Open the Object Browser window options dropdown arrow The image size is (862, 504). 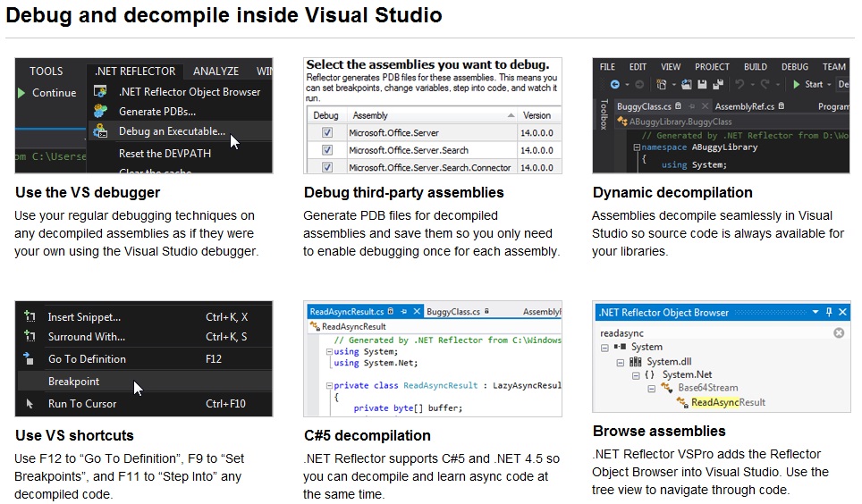(x=816, y=312)
